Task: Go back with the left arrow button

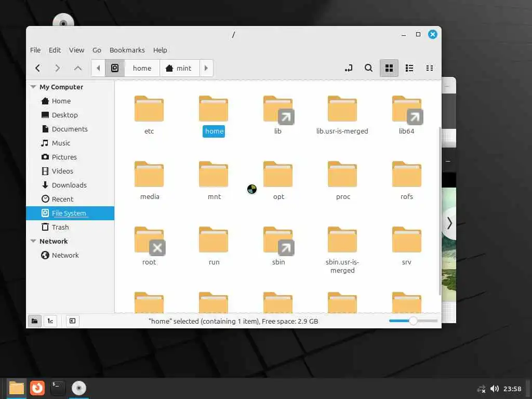Action: click(37, 68)
